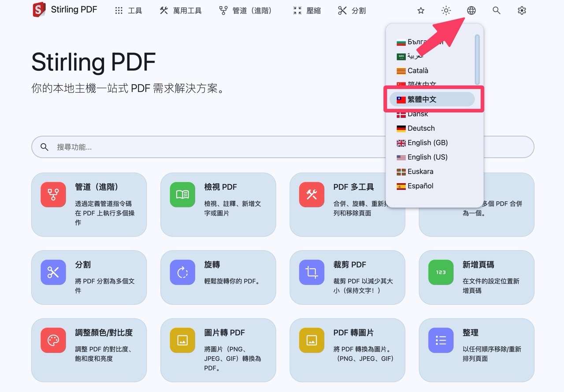Click the 分割 card description text
The width and height of the screenshot is (564, 392).
coord(105,286)
